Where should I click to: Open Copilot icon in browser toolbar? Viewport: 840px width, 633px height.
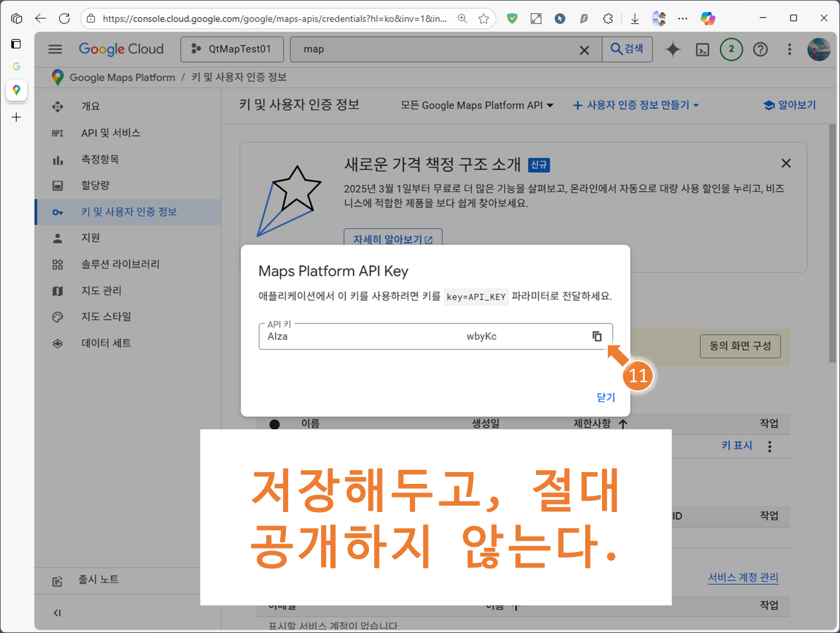(708, 19)
